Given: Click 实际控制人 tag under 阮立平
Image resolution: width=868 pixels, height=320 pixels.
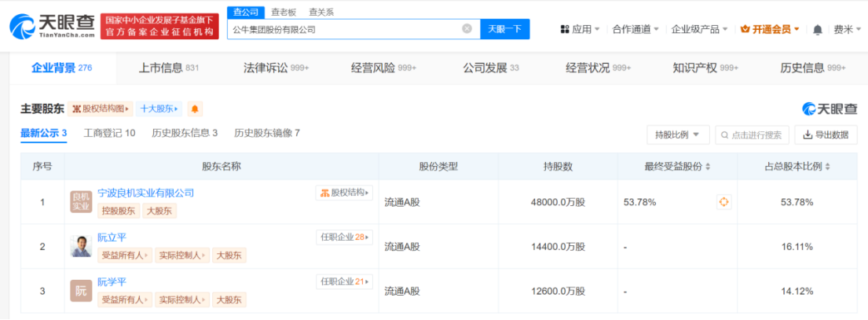Looking at the screenshot, I should pos(182,256).
